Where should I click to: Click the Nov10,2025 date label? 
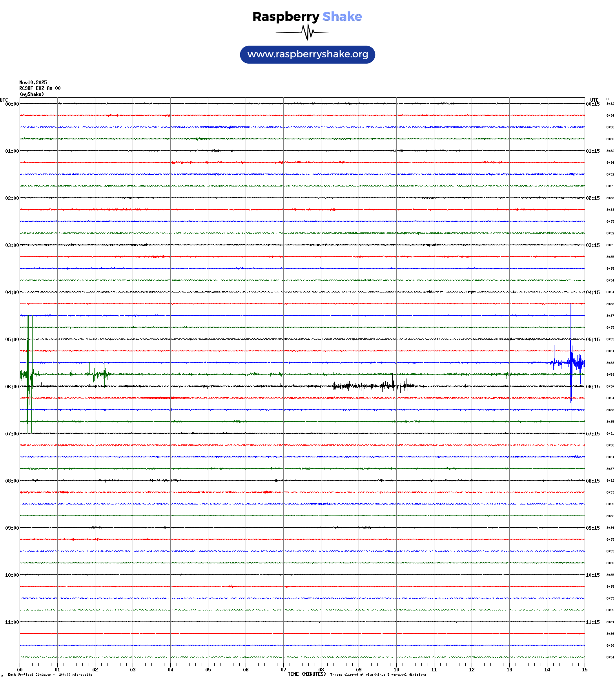coord(33,82)
